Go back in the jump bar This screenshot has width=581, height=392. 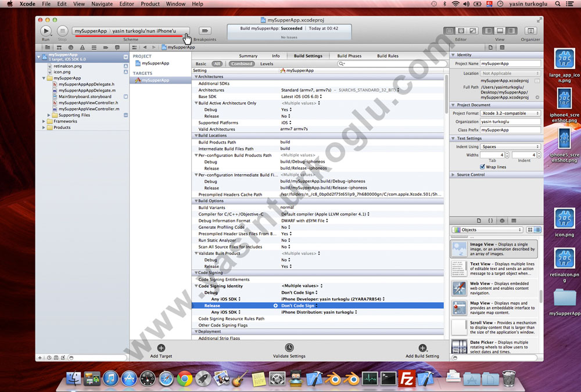pyautogui.click(x=145, y=48)
